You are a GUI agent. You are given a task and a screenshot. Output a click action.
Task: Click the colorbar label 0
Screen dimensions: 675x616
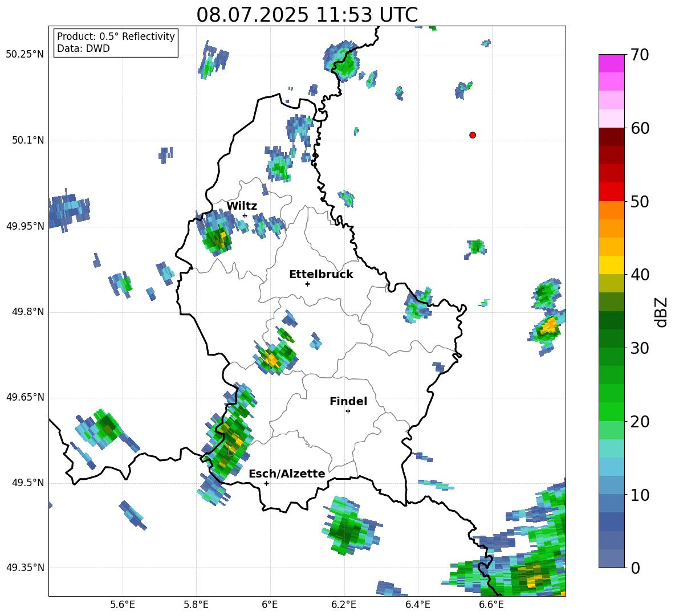(x=635, y=568)
